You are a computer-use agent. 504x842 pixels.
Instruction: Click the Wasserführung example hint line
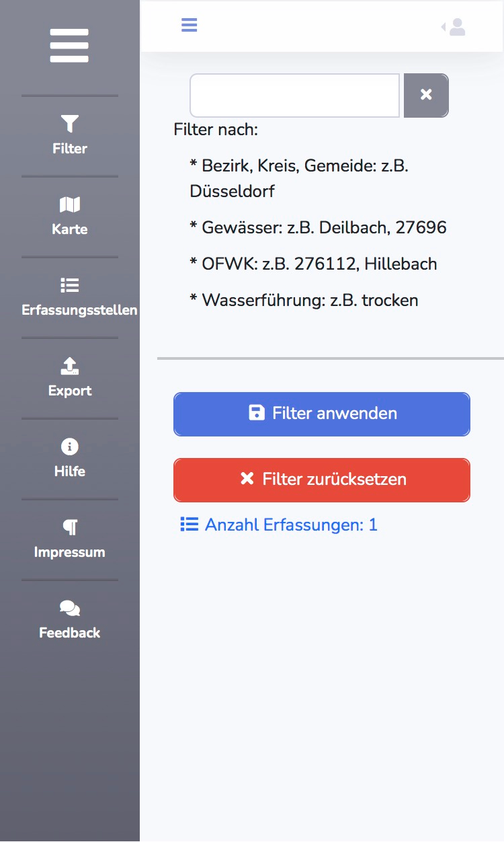click(304, 300)
